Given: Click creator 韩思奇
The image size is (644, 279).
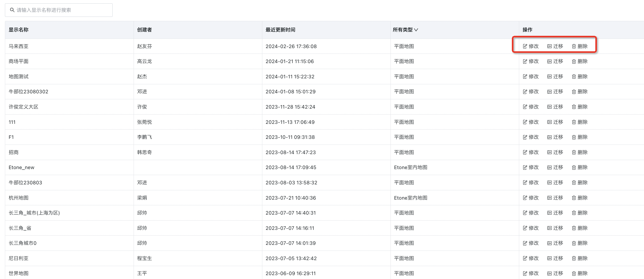Looking at the screenshot, I should pyautogui.click(x=144, y=152).
